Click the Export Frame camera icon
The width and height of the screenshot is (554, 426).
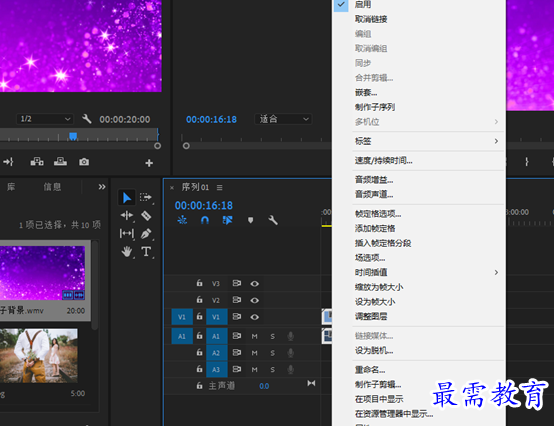[84, 162]
